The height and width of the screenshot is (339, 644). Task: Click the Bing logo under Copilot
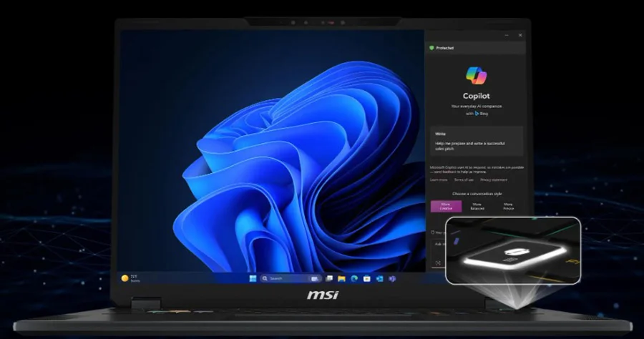click(477, 113)
